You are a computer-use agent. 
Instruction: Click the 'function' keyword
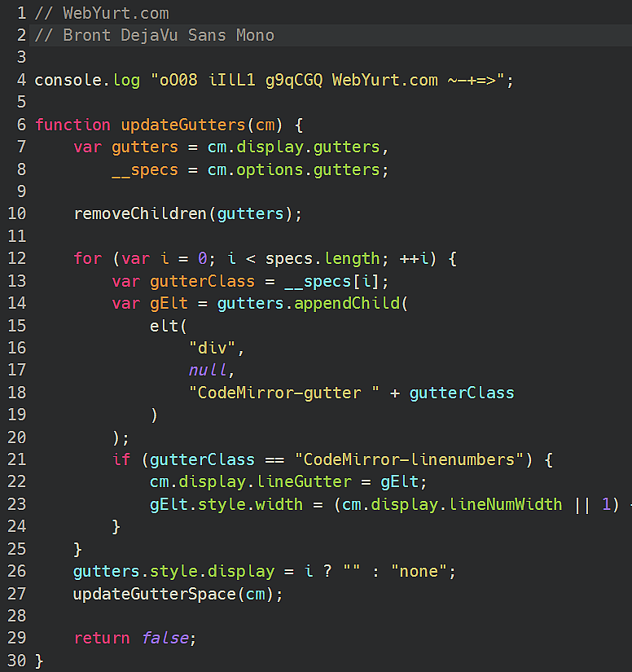pos(72,125)
